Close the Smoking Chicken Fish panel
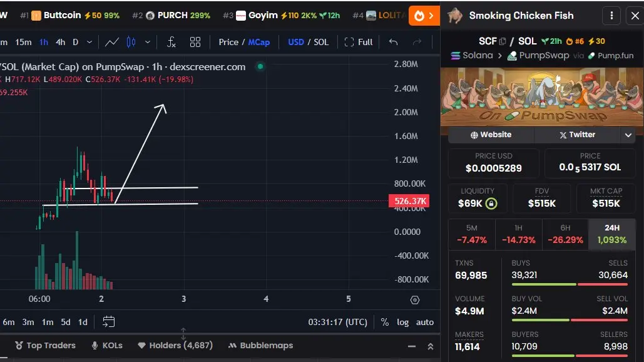 tap(635, 16)
